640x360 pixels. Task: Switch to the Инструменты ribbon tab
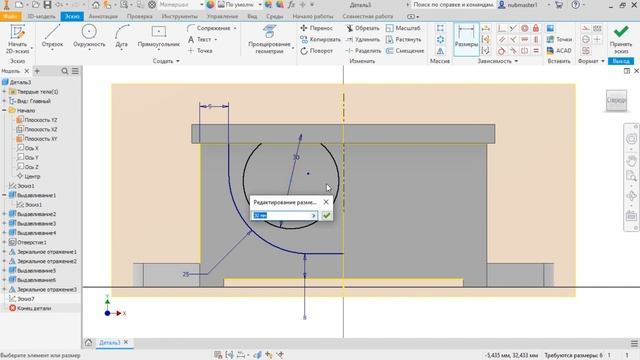coord(180,16)
